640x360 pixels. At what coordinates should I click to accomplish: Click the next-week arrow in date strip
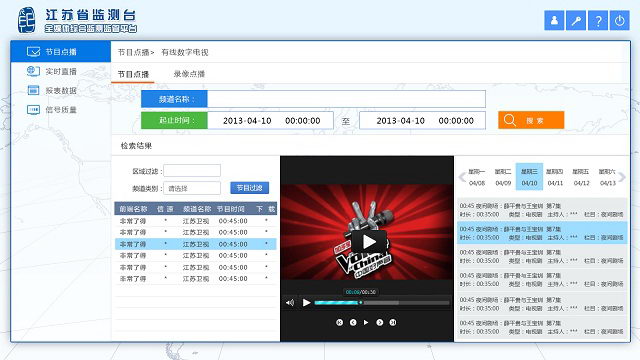[622, 177]
